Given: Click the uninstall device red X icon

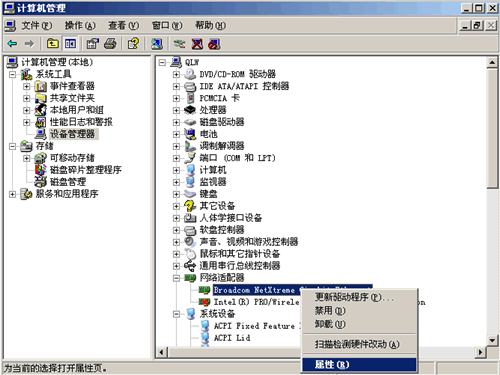Looking at the screenshot, I should pyautogui.click(x=197, y=44).
